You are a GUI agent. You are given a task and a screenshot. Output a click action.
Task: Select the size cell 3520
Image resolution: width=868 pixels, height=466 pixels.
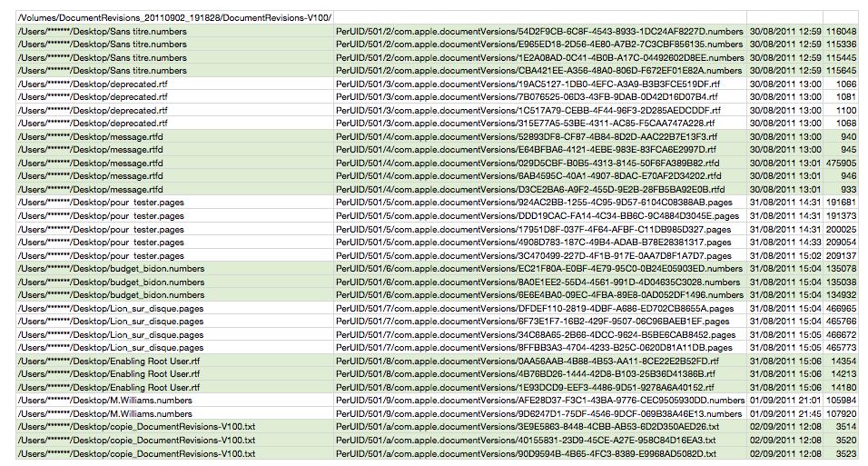click(841, 440)
